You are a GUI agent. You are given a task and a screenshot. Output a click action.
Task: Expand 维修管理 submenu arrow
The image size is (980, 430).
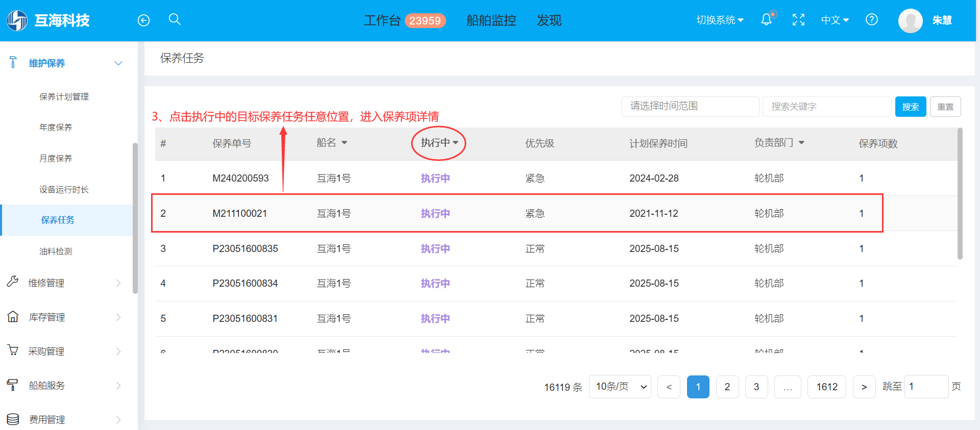[118, 283]
